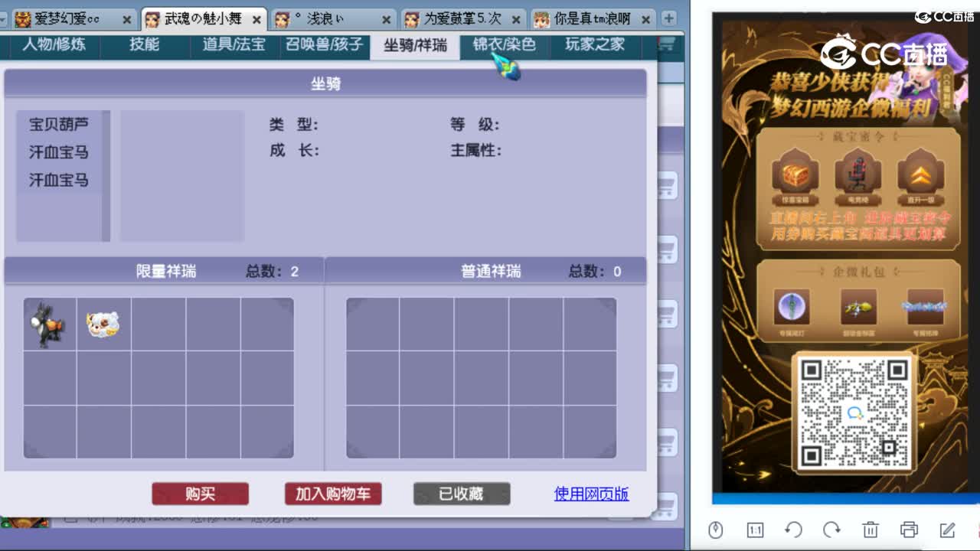980x551 pixels.
Task: Click the large CC直播 logo
Action: pyautogui.click(x=884, y=53)
